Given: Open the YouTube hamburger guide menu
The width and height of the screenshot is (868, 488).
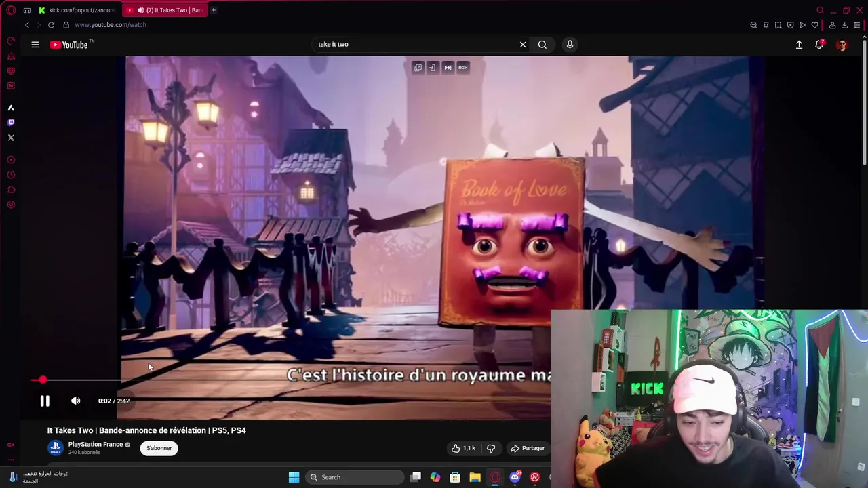Looking at the screenshot, I should [x=35, y=45].
